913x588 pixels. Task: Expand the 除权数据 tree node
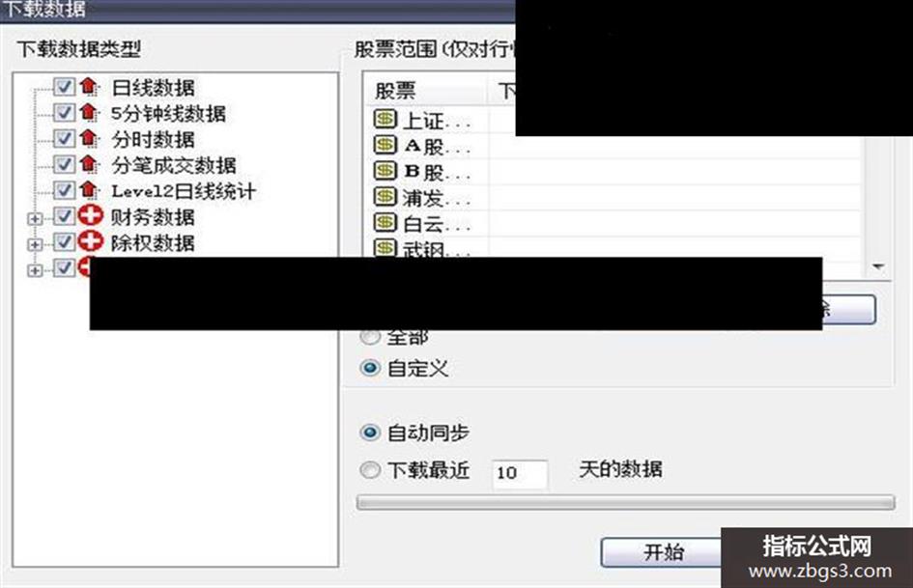tap(35, 244)
